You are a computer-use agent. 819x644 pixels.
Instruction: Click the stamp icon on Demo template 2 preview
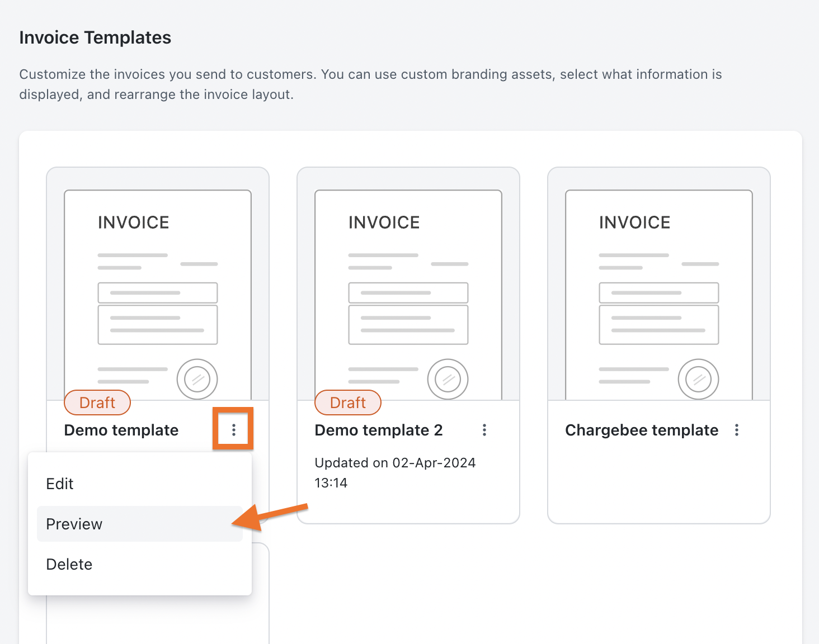(448, 379)
